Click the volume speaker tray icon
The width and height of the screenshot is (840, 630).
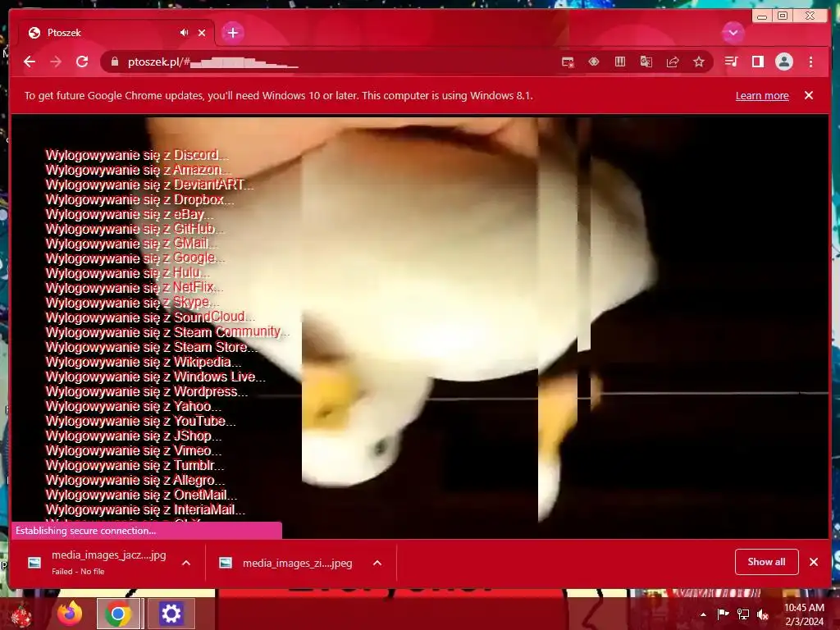763,614
